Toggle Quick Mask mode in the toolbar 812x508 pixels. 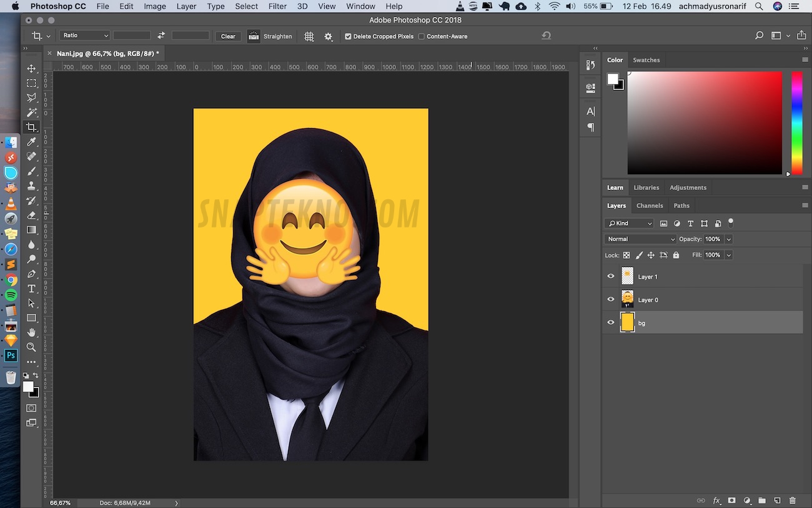[31, 408]
